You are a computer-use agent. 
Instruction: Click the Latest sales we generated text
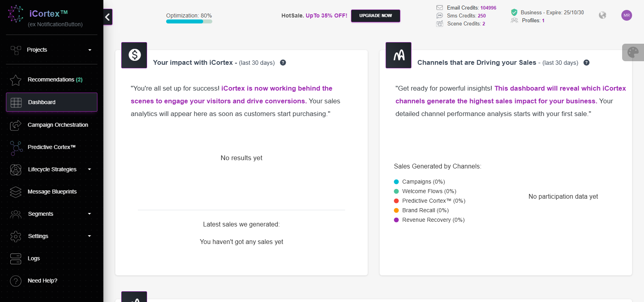click(241, 224)
